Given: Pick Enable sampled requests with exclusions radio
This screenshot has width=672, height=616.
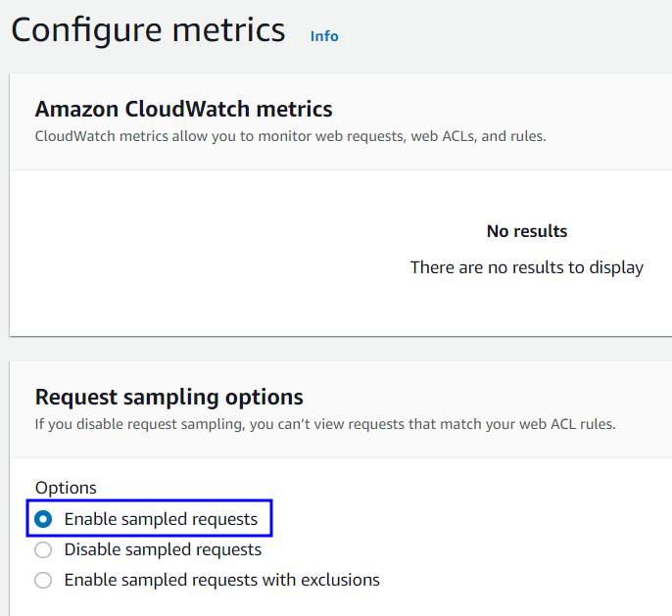Looking at the screenshot, I should (x=43, y=580).
